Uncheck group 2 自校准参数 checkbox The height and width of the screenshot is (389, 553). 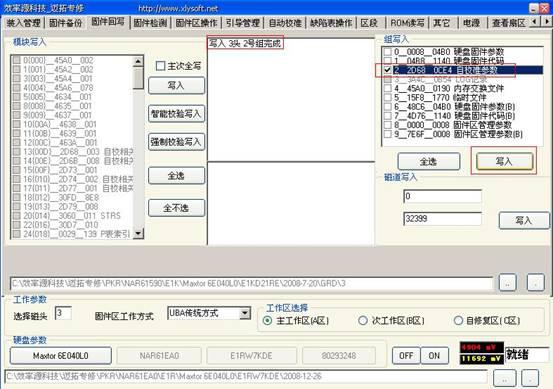coord(387,70)
